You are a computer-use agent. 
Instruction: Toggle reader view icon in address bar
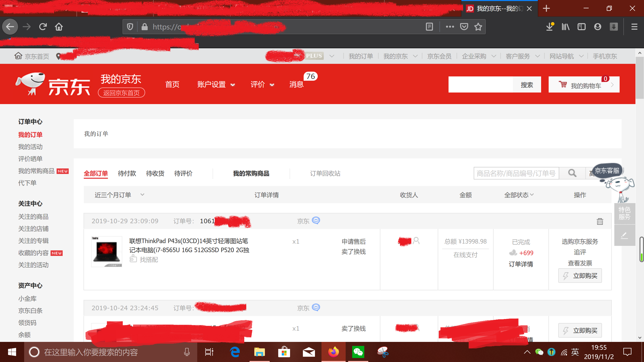click(429, 27)
